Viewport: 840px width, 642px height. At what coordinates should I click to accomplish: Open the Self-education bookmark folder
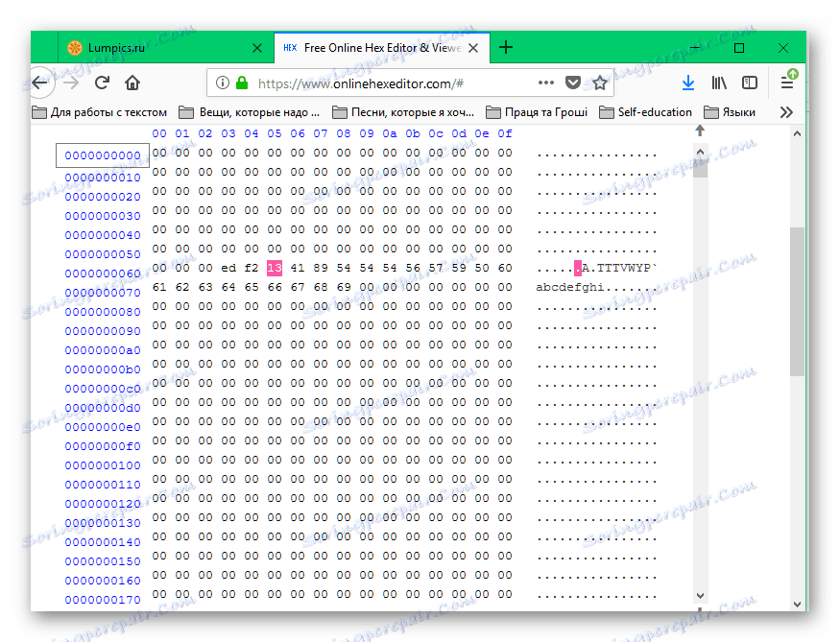[645, 112]
